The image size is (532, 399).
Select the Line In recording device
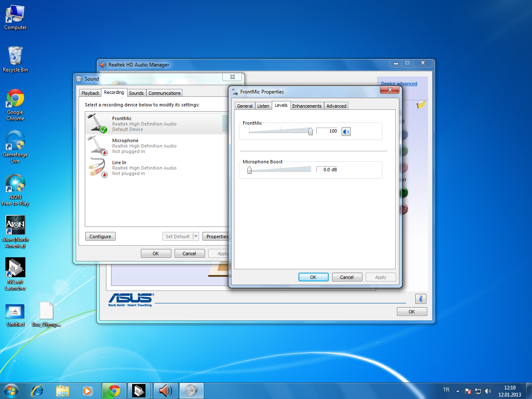coord(157,168)
